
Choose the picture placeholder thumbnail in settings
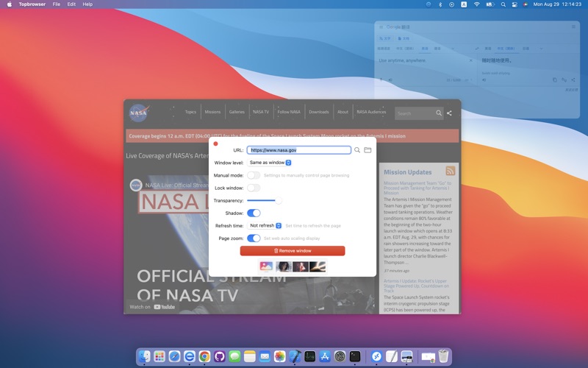click(266, 266)
